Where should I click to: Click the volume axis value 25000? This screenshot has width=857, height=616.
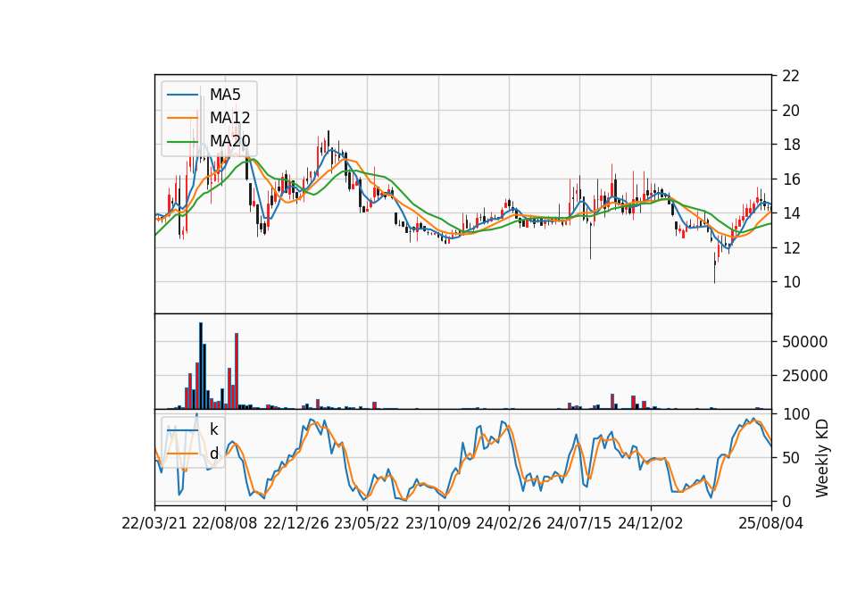804,376
